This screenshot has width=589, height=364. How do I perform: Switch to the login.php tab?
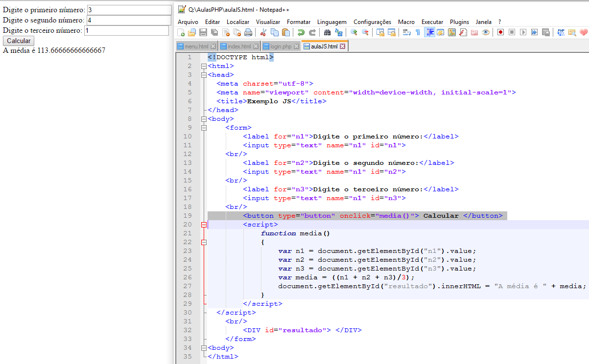[x=281, y=46]
